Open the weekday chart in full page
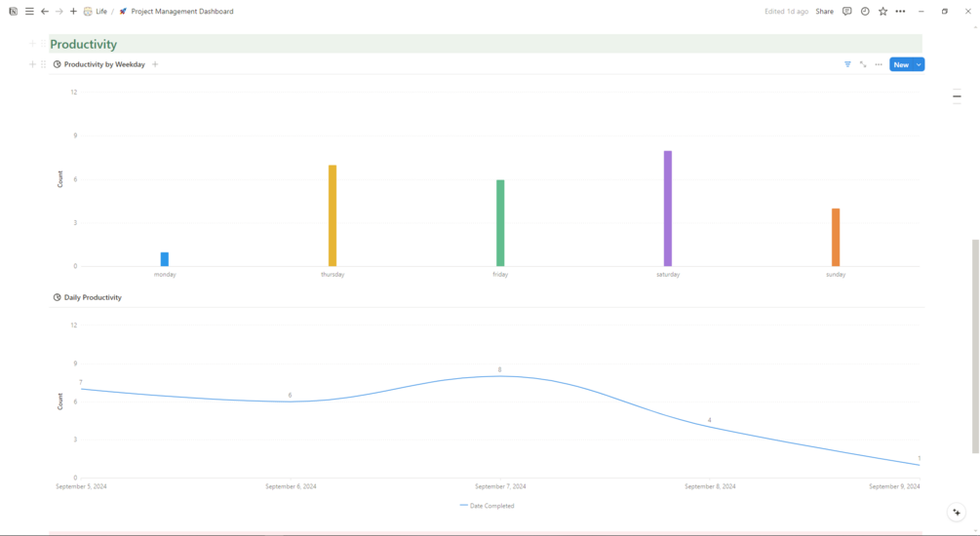This screenshot has width=980, height=536. (863, 64)
